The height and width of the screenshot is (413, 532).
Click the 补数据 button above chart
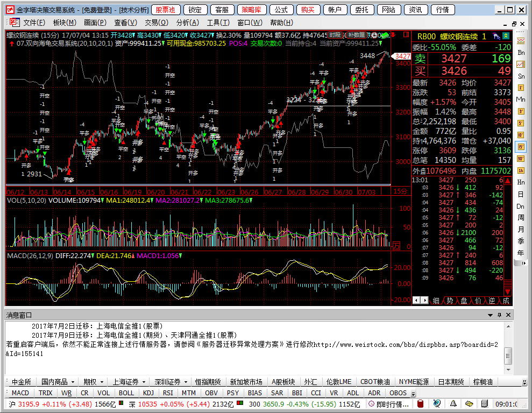(356, 34)
